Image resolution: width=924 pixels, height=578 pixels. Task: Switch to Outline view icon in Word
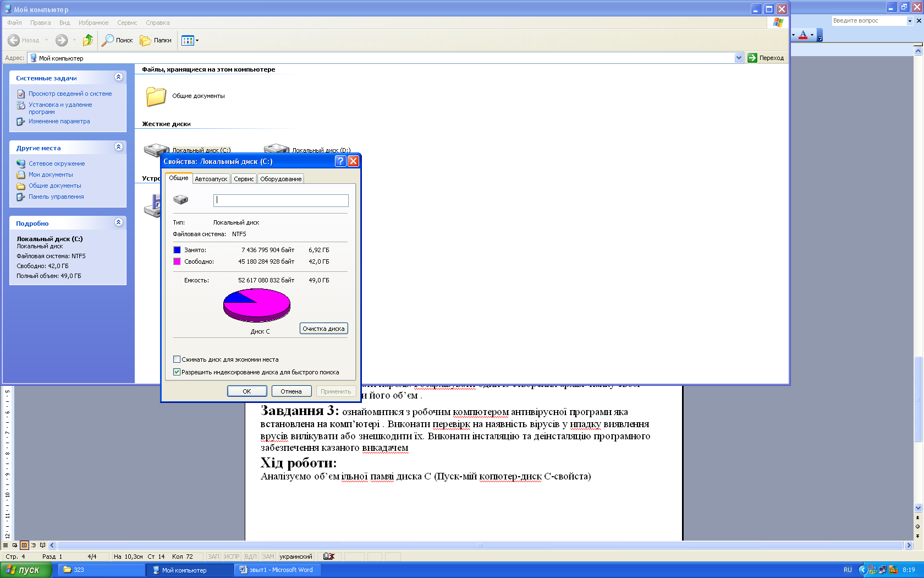tap(34, 546)
